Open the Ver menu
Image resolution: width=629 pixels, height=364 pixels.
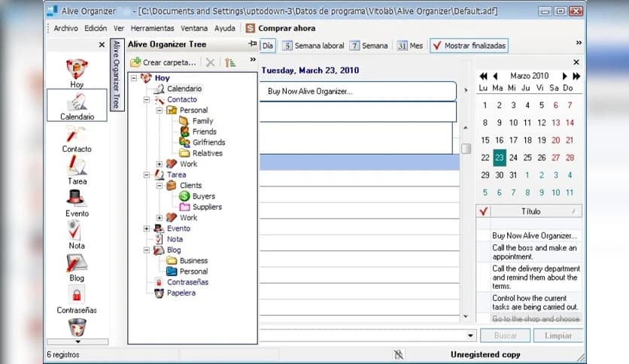pos(119,28)
